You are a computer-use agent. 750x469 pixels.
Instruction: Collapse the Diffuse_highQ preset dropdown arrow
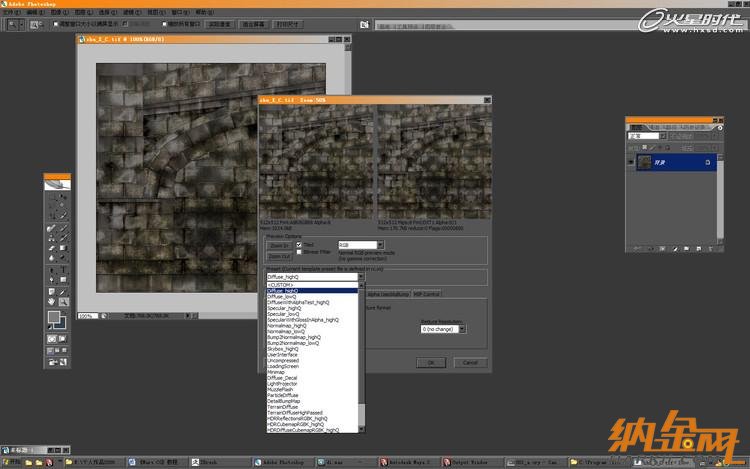pos(361,277)
